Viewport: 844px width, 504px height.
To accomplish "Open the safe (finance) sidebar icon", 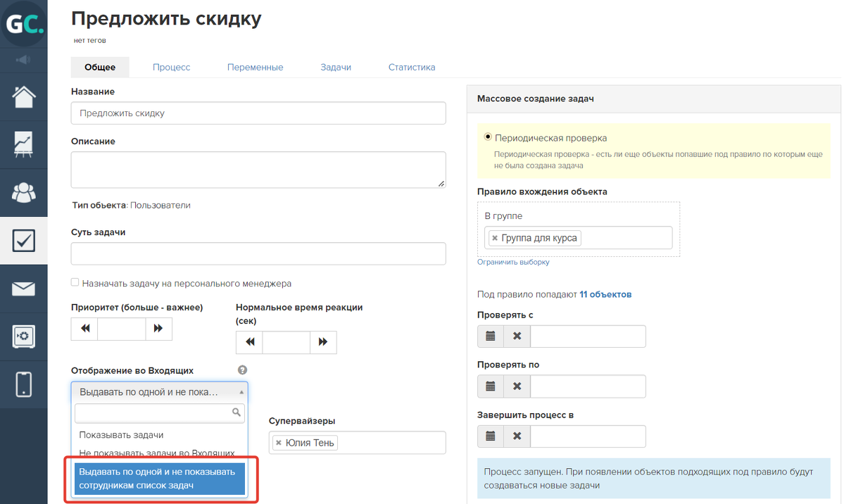I will (24, 336).
